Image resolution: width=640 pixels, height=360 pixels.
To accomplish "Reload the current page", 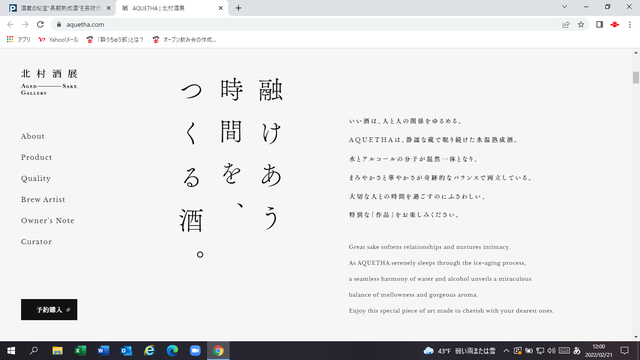I will pos(40,24).
